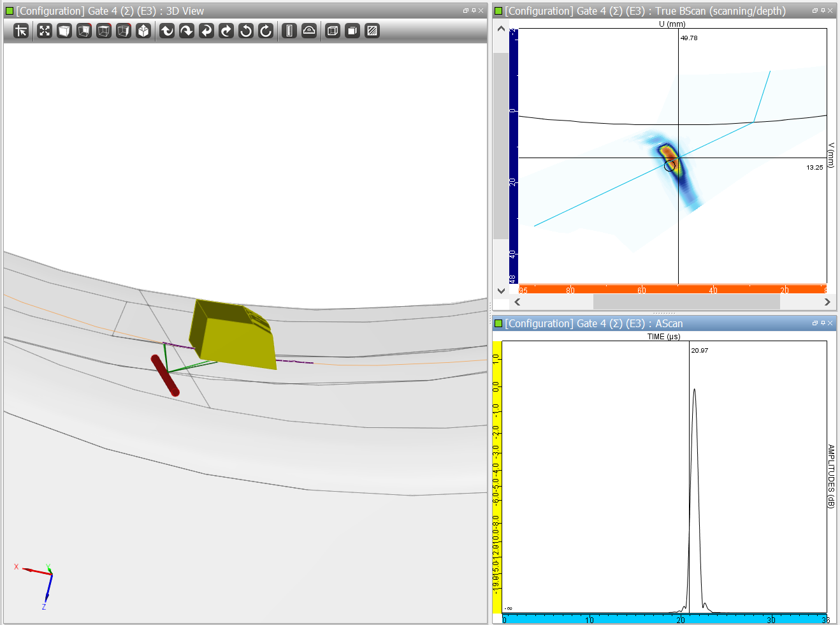
Task: Pin the 3D View panel
Action: coord(474,11)
